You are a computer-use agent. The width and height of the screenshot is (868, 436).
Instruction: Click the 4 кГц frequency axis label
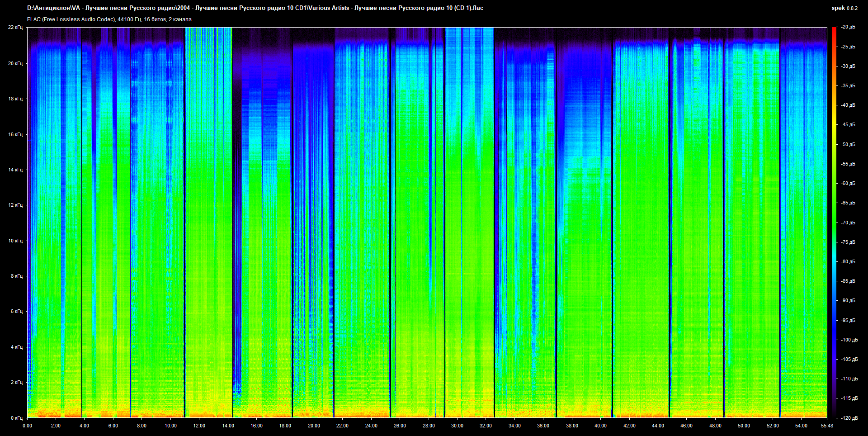(x=17, y=347)
